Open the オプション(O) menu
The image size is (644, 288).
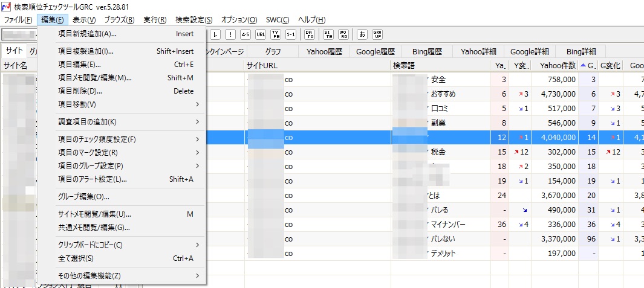239,20
